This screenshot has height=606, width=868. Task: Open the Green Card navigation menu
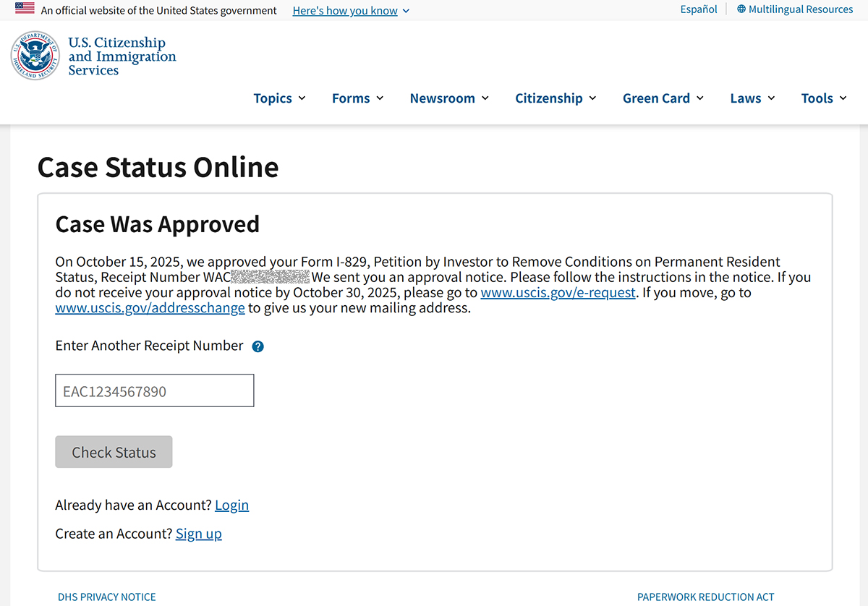(663, 98)
